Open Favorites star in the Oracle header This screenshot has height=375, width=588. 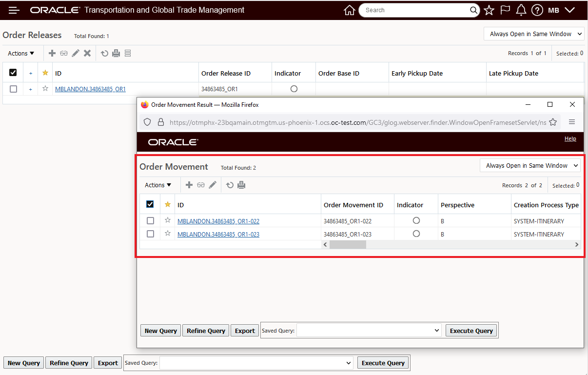489,10
